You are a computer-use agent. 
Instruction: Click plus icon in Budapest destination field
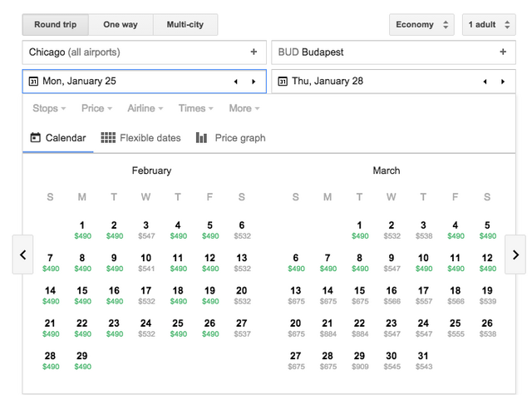(x=502, y=52)
